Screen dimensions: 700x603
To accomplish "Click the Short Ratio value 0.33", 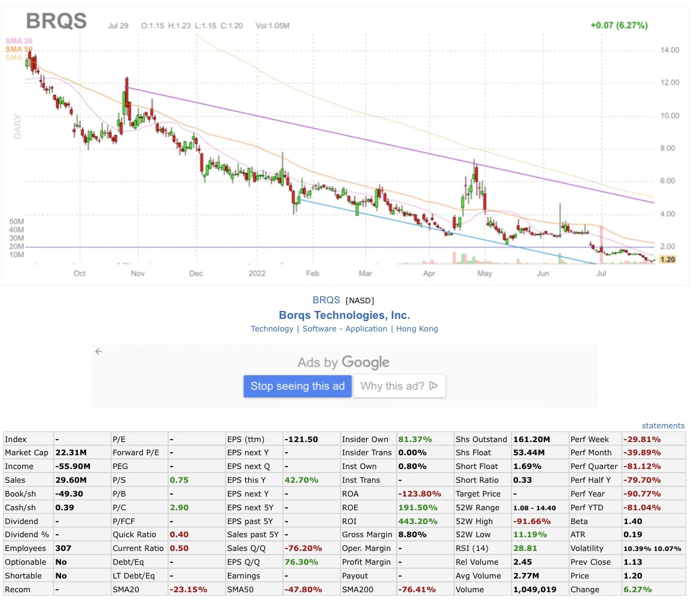I will 523,480.
